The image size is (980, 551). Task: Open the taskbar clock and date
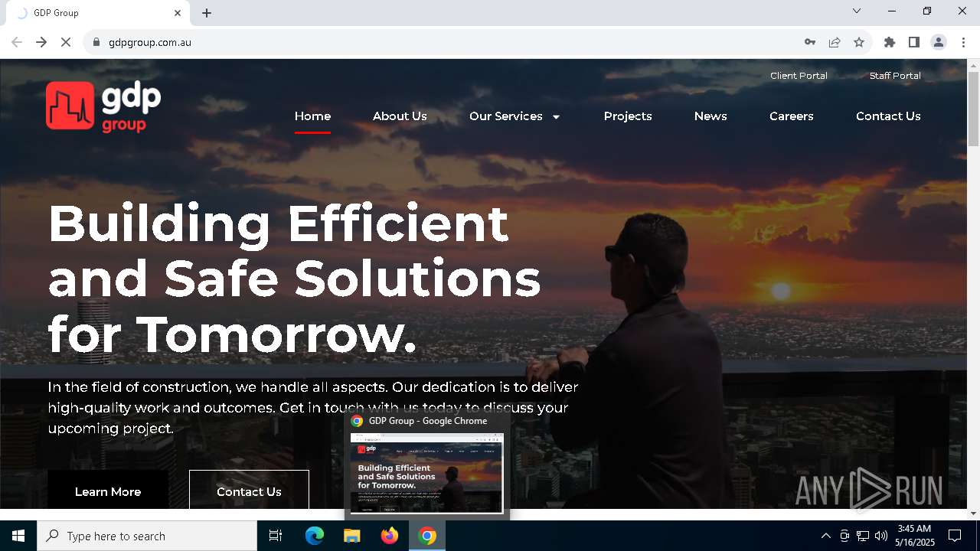click(x=914, y=536)
